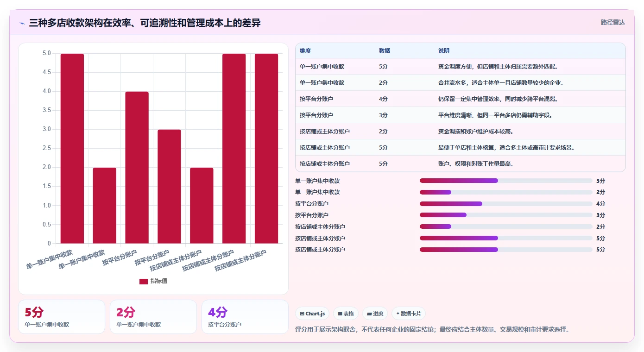Click the 路径雷达 label in header

click(x=612, y=22)
